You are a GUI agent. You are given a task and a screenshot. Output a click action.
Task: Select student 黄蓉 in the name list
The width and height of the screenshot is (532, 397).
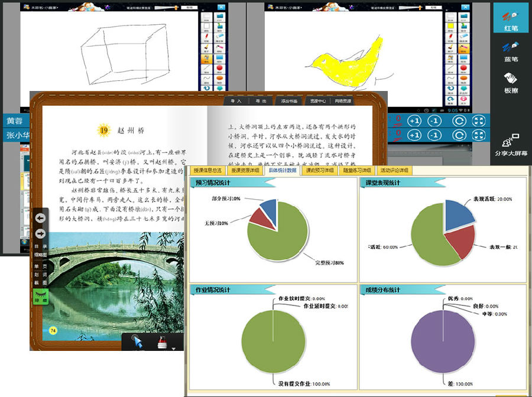tap(15, 121)
